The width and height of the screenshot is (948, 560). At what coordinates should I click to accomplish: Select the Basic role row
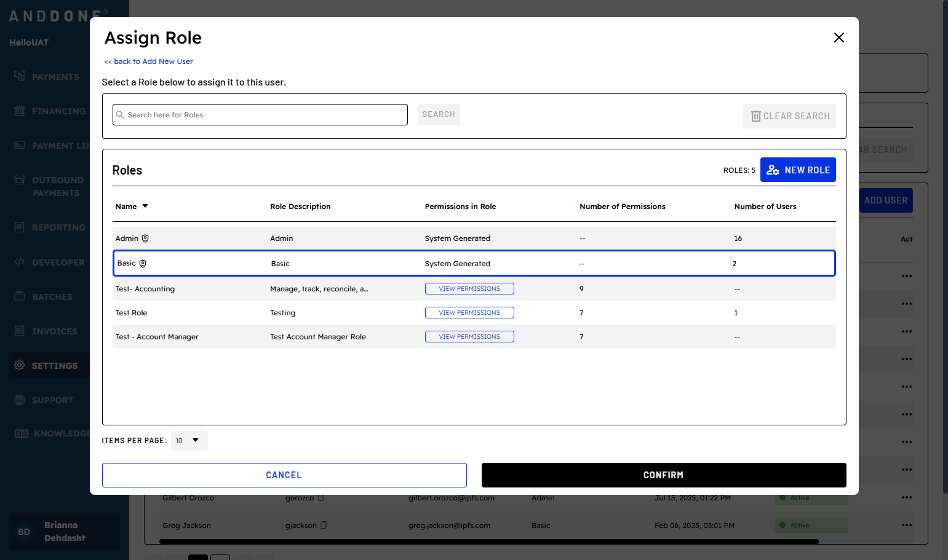(474, 263)
